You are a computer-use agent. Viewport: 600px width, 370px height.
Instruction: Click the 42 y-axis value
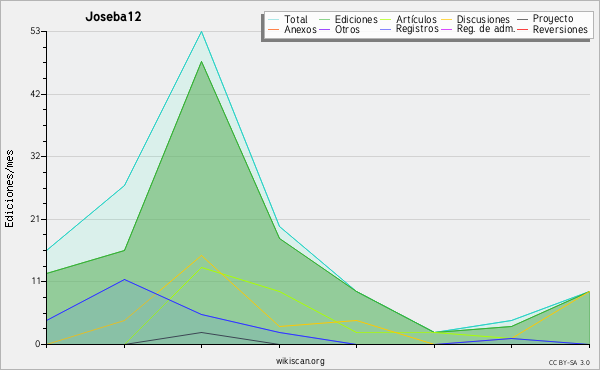coord(35,94)
